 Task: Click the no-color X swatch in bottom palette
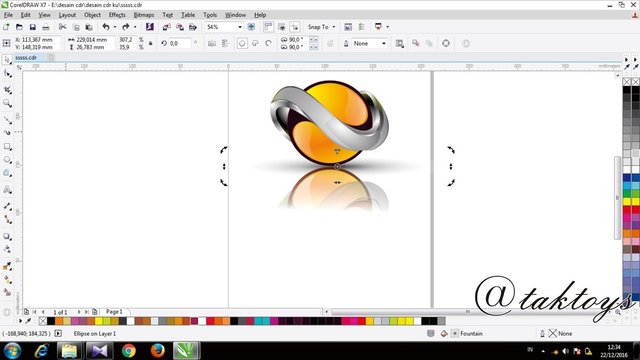(x=42, y=321)
